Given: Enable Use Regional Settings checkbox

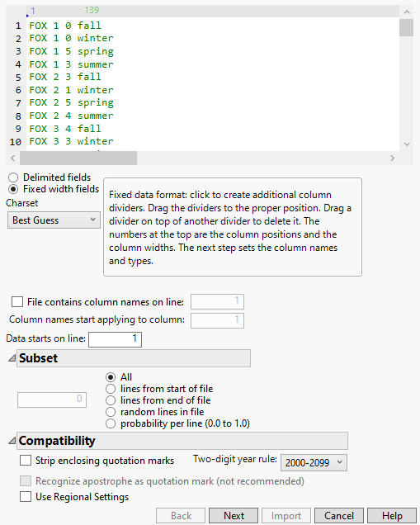Looking at the screenshot, I should coord(26,497).
